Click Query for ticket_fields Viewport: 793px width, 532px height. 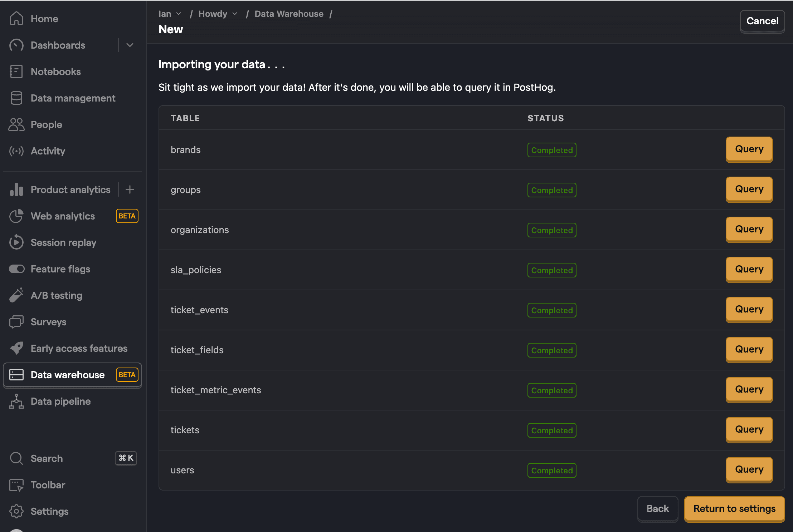749,349
